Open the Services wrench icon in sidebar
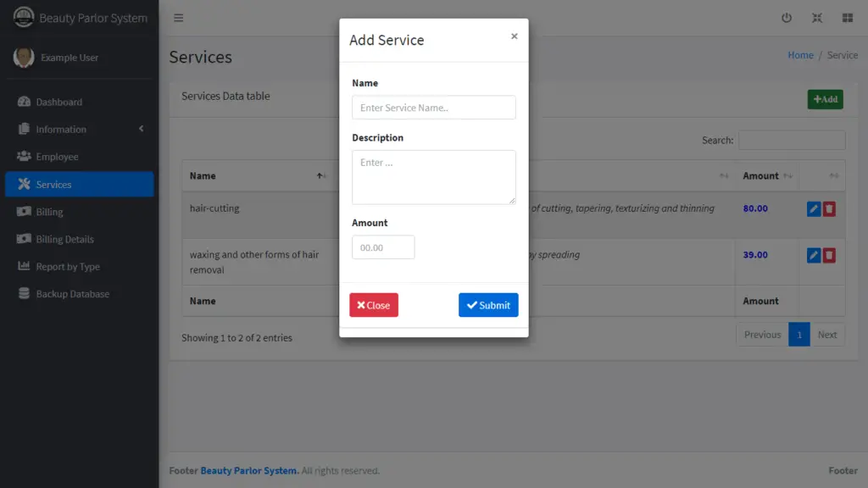Viewport: 868px width, 488px height. tap(25, 184)
